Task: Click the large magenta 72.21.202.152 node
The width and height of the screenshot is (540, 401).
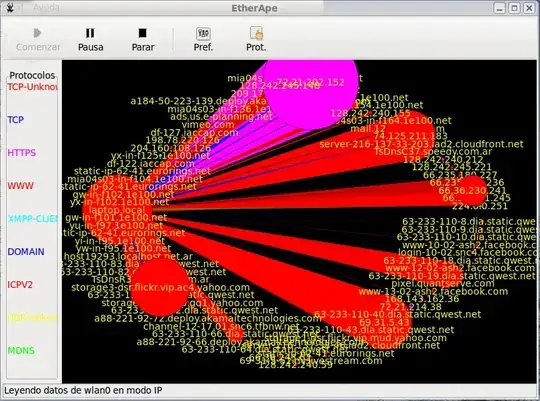Action: point(311,90)
